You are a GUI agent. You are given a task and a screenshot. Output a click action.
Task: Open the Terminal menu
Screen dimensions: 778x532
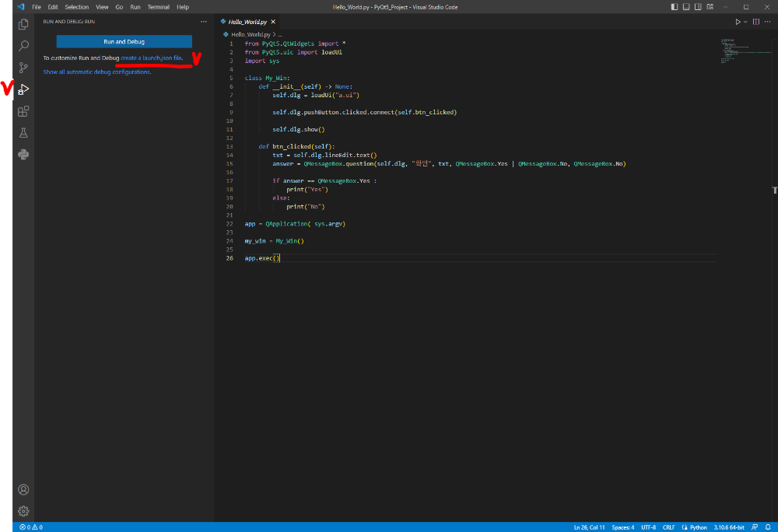click(158, 7)
